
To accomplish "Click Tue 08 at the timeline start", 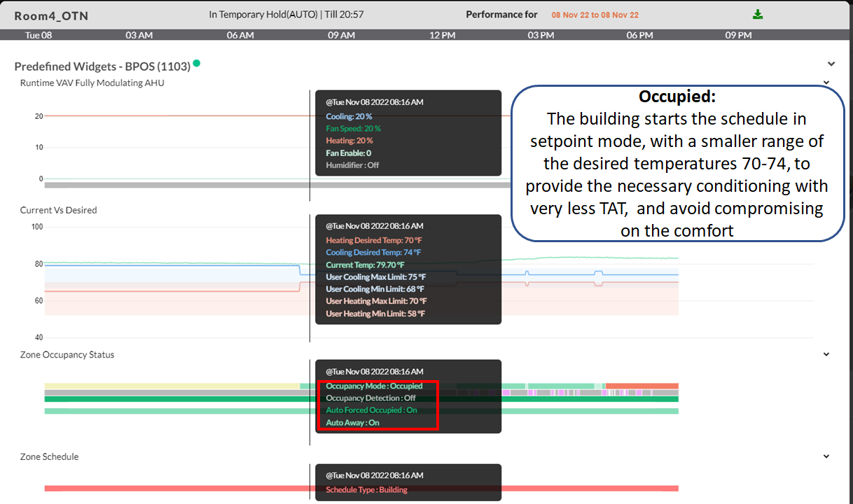I will pos(38,35).
